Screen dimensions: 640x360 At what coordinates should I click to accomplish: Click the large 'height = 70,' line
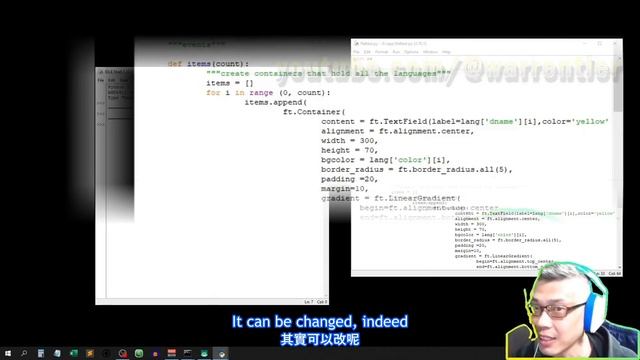[x=349, y=151]
